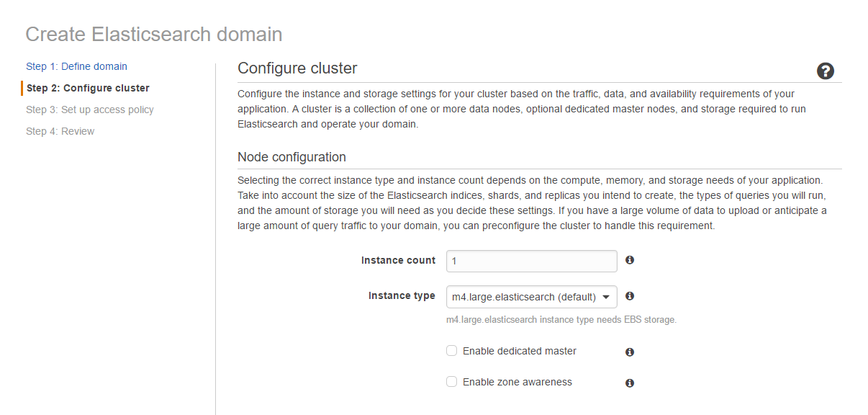The height and width of the screenshot is (415, 868).
Task: Show info for Enable zone awareness
Action: tap(630, 383)
